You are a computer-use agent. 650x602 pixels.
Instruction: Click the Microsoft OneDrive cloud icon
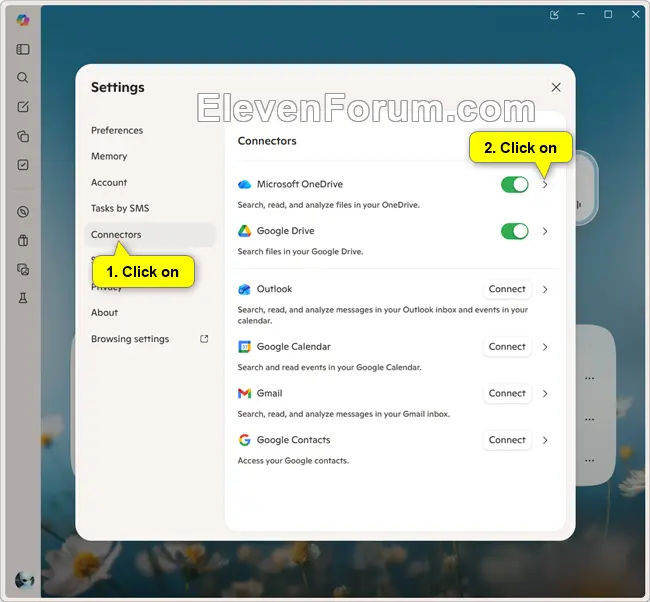pyautogui.click(x=245, y=184)
